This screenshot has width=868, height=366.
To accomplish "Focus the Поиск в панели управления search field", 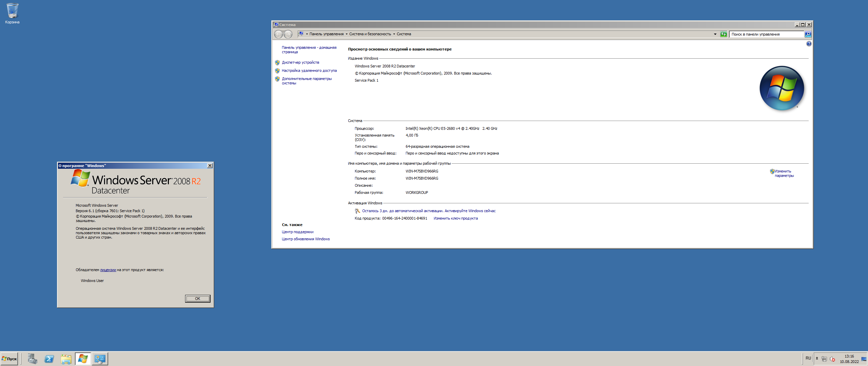I will [767, 34].
